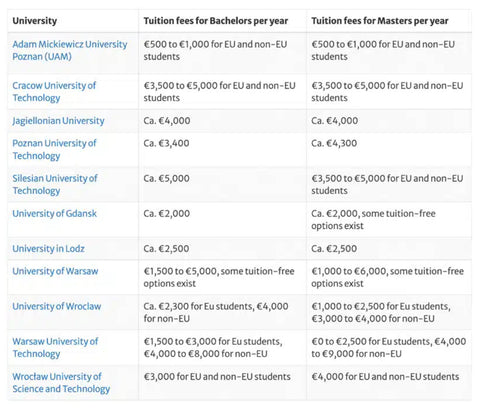This screenshot has width=480, height=410.
Task: Open the Adam Mickiewicz University Poznan link
Action: pos(70,50)
